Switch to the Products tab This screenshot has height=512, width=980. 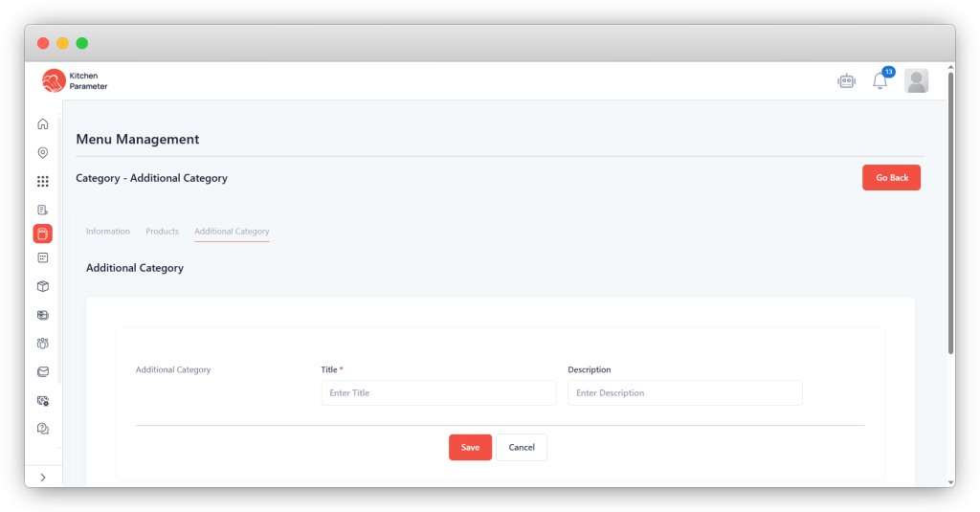tap(162, 232)
